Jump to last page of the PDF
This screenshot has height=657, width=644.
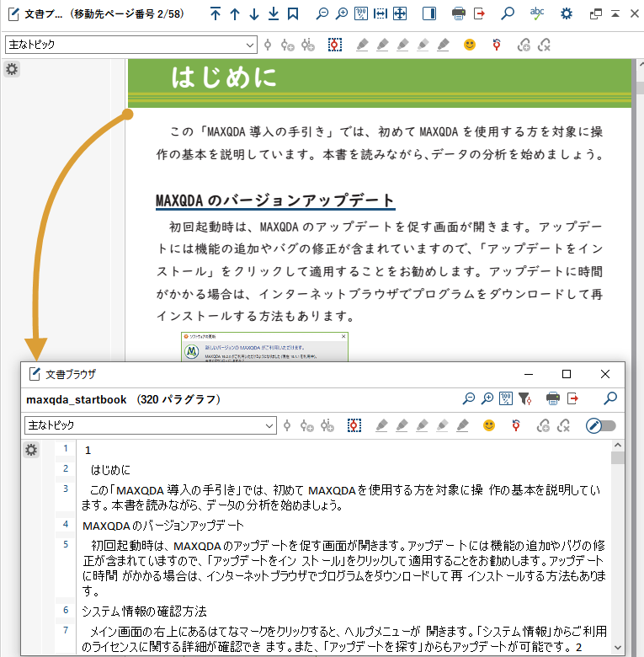point(274,13)
